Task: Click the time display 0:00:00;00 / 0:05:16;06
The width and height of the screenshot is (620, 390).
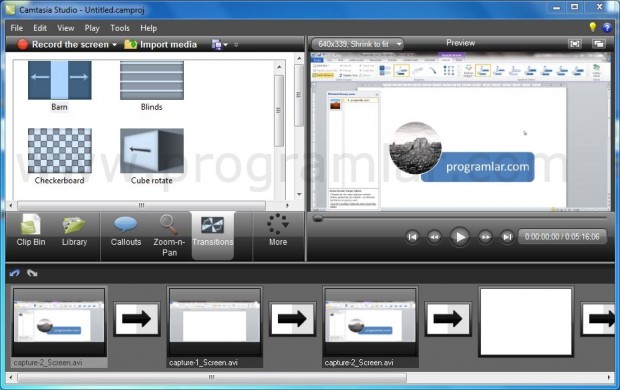Action: [x=562, y=237]
